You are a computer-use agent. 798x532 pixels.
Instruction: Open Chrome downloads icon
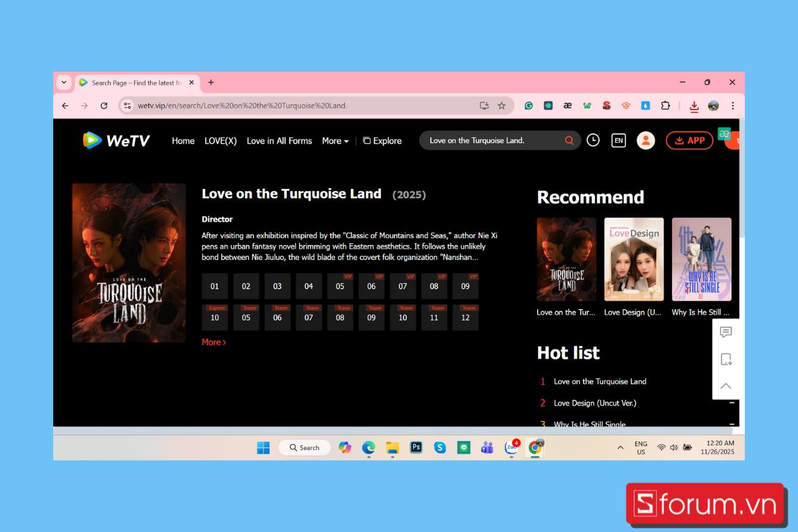pos(694,106)
